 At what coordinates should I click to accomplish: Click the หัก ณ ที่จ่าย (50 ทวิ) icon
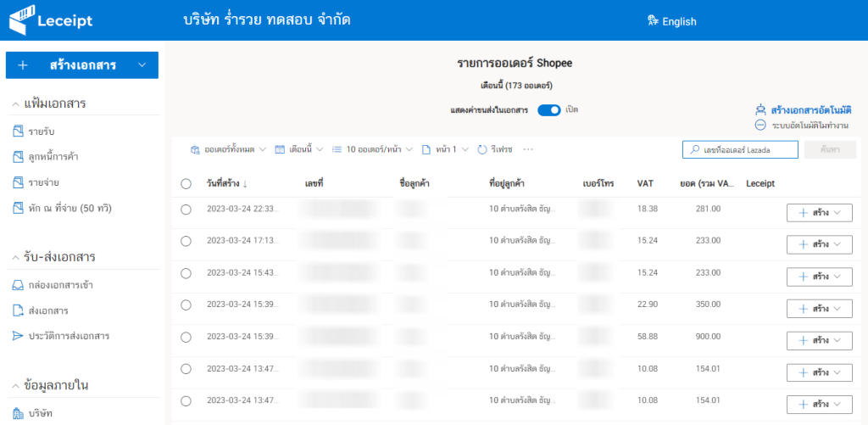click(17, 208)
